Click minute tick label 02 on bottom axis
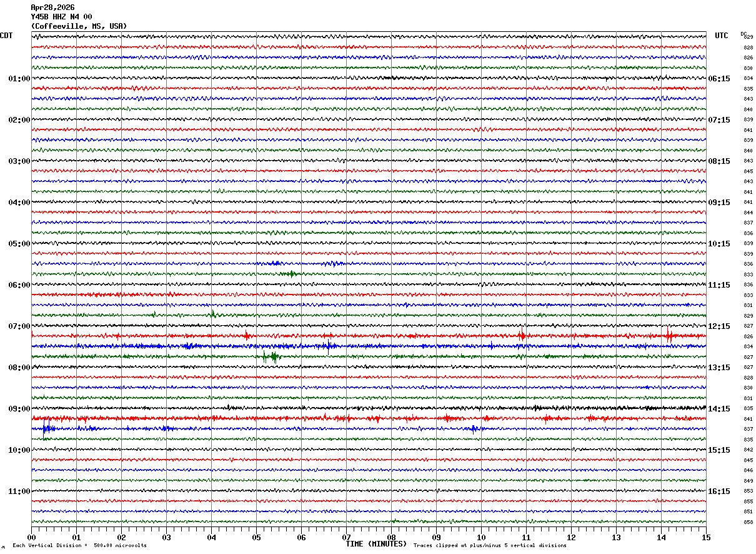 point(121,537)
